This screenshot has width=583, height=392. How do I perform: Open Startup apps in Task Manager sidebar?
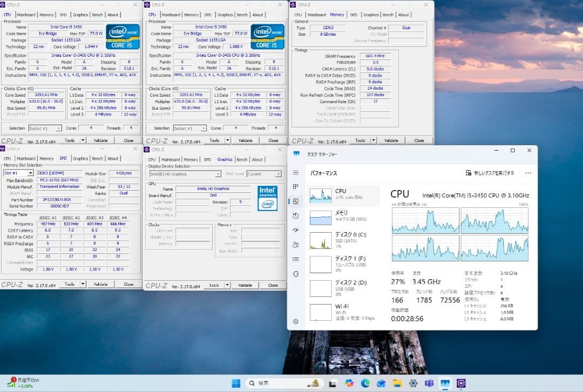tap(296, 230)
